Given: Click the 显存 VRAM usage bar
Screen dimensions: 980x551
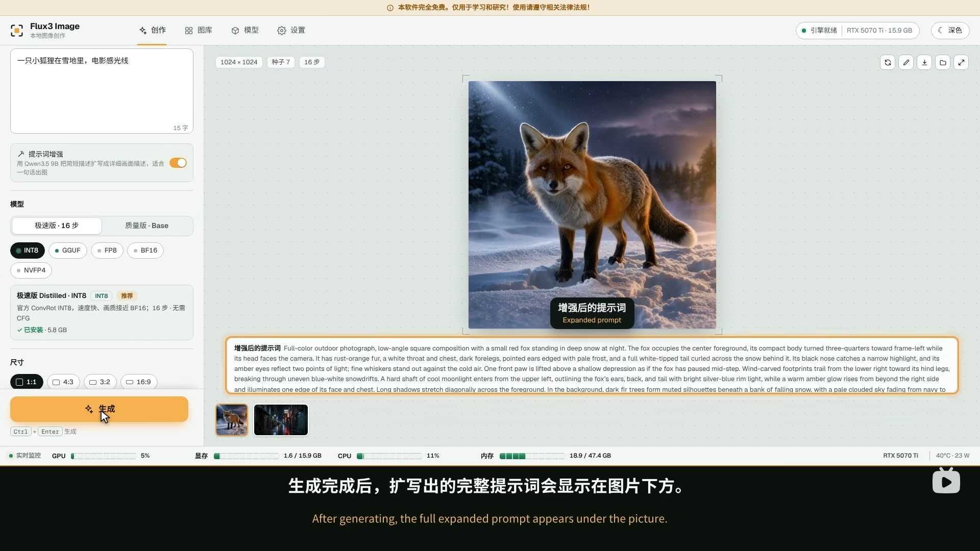Looking at the screenshot, I should coord(247,456).
